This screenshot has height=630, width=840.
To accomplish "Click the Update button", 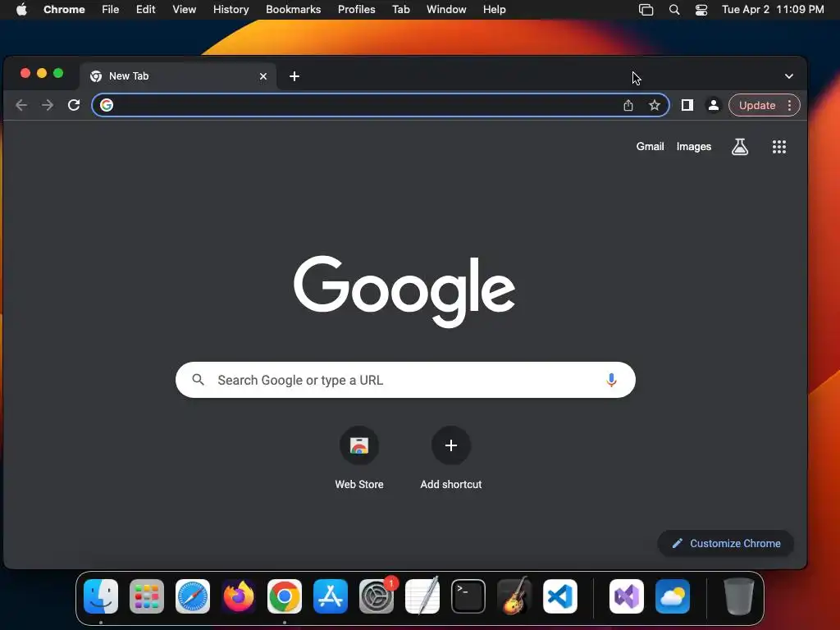I will tap(757, 105).
